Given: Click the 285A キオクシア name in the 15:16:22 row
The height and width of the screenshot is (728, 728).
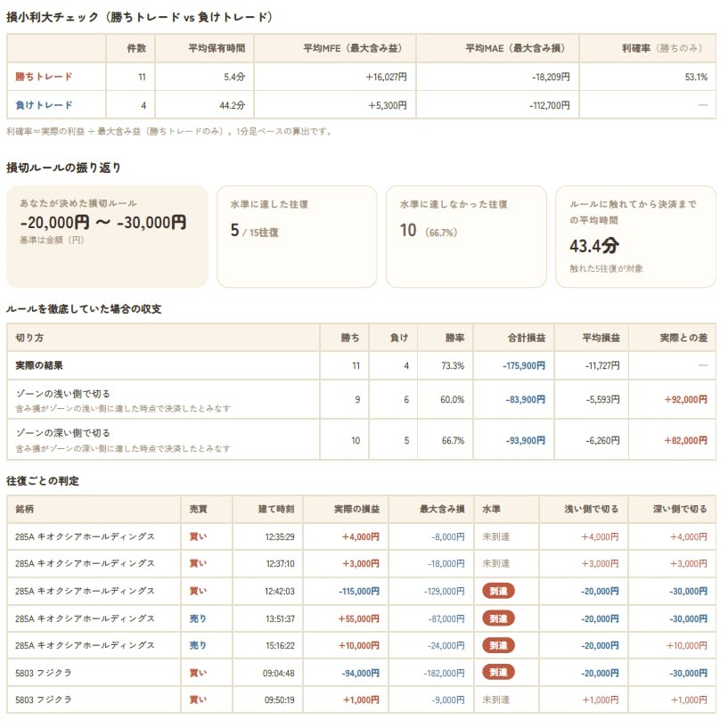Looking at the screenshot, I should [85, 646].
